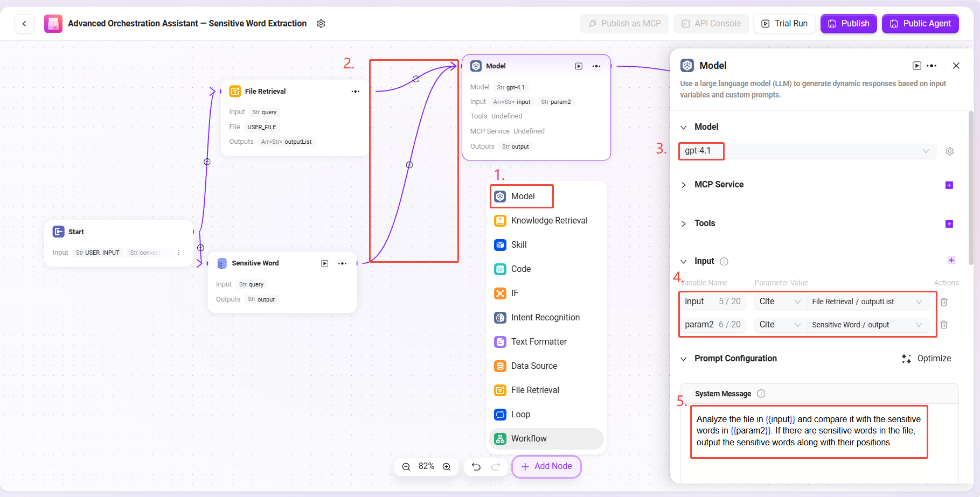Viewport: 980px width, 497px height.
Task: Collapse the Prompt Configuration section
Action: [x=684, y=359]
